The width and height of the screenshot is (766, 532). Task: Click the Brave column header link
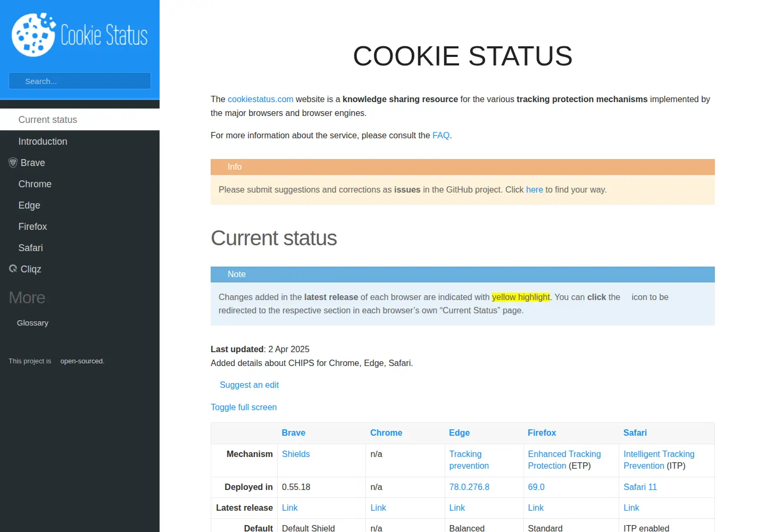coord(294,433)
